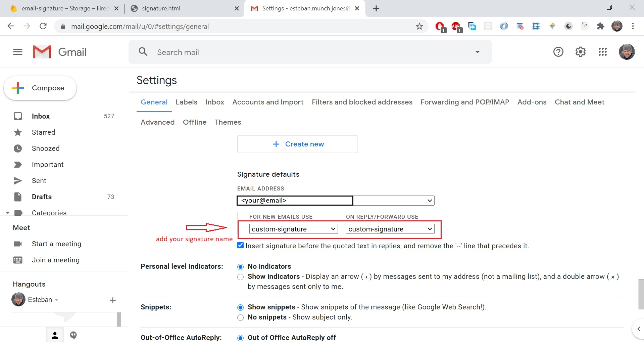Open quick settings with the gear icon
The image size is (644, 342).
[580, 51]
